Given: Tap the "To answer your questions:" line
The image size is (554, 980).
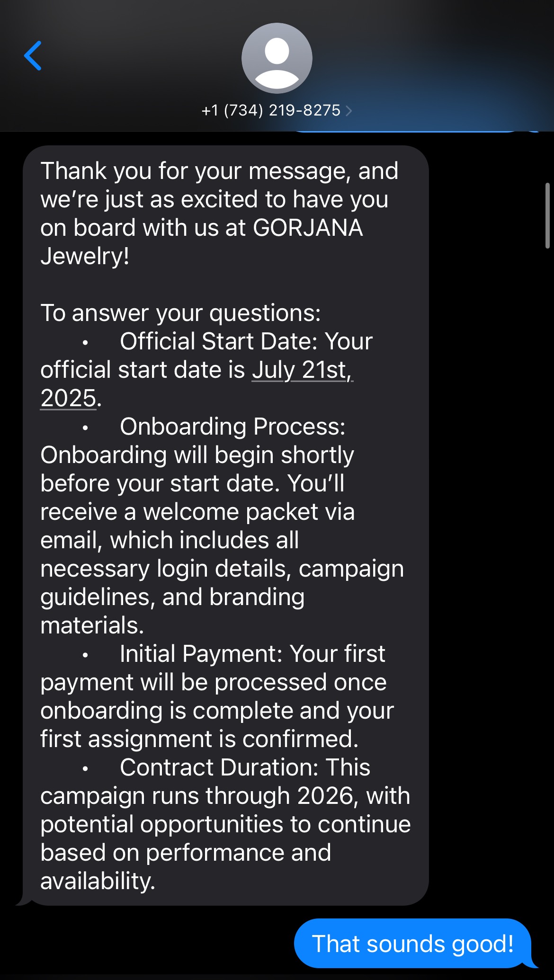Looking at the screenshot, I should [x=180, y=313].
